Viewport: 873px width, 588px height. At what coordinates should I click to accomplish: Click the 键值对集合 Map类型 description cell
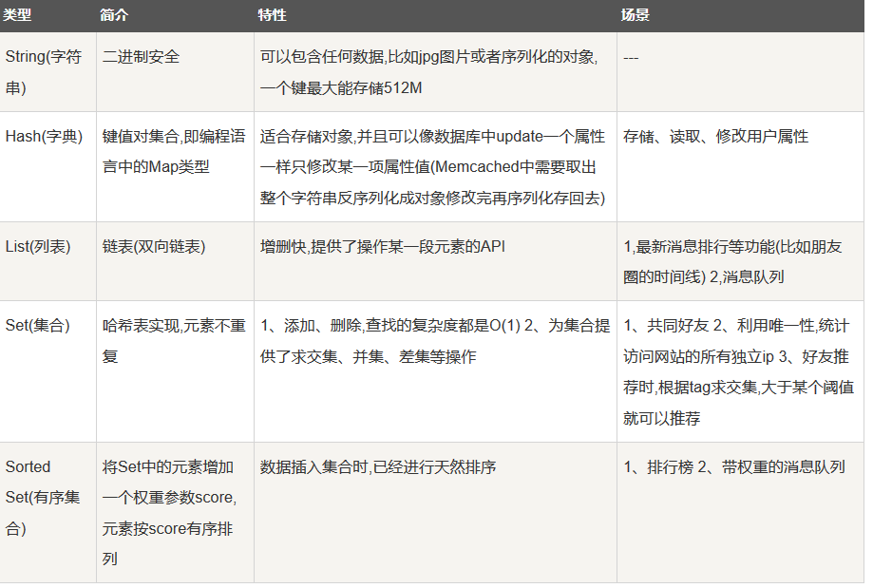(175, 166)
